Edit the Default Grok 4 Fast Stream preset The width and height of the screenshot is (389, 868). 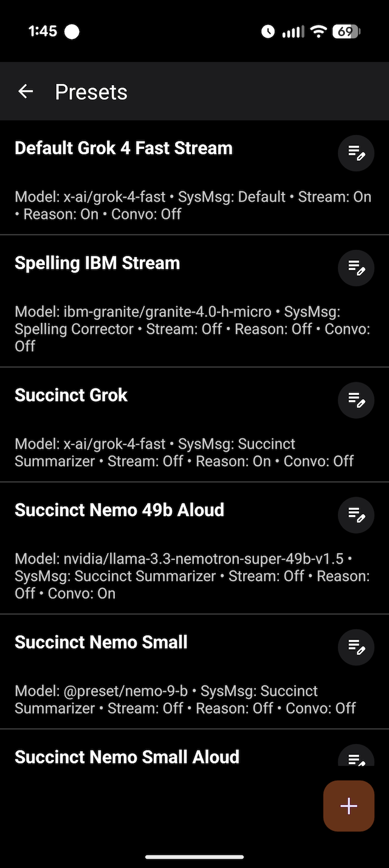356,153
